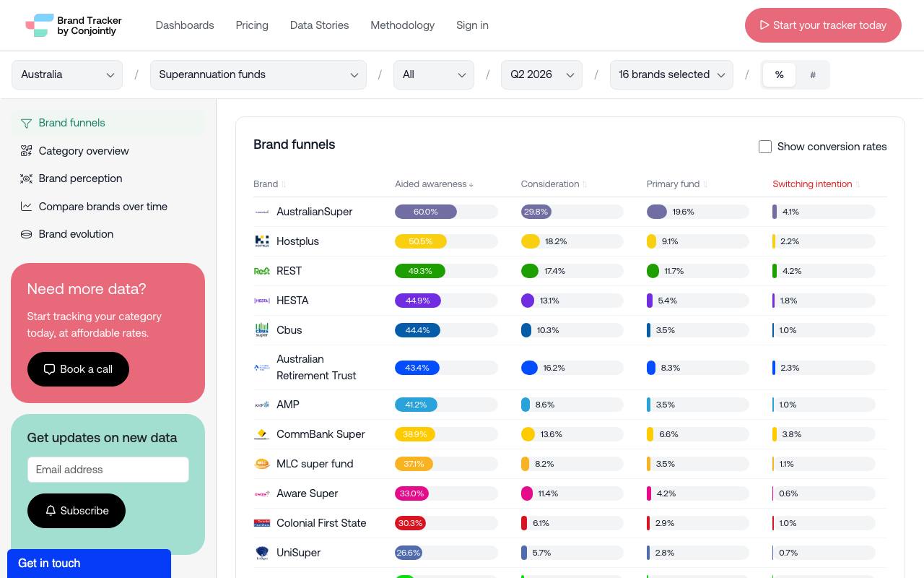924x578 pixels.
Task: Select Compare brands over time in sidebar
Action: point(108,207)
